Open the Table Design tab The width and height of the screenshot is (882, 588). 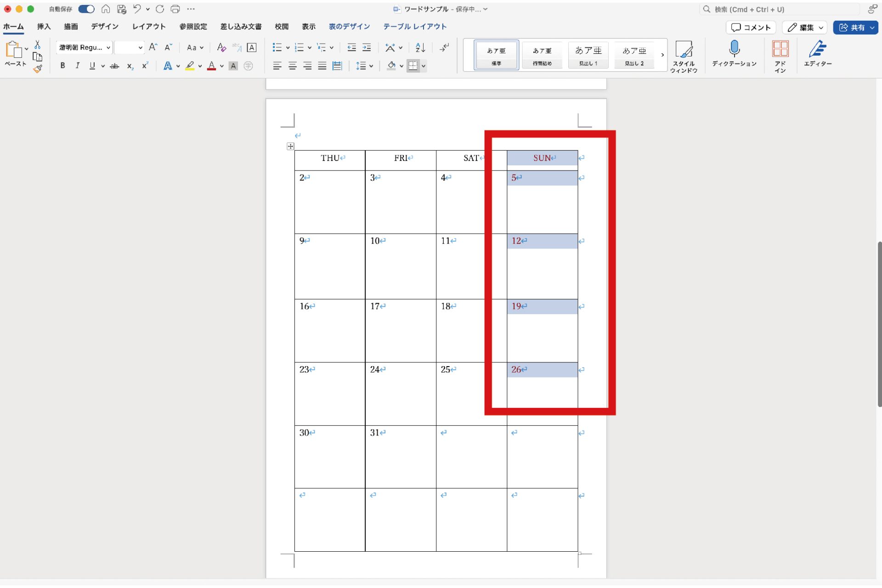349,26
